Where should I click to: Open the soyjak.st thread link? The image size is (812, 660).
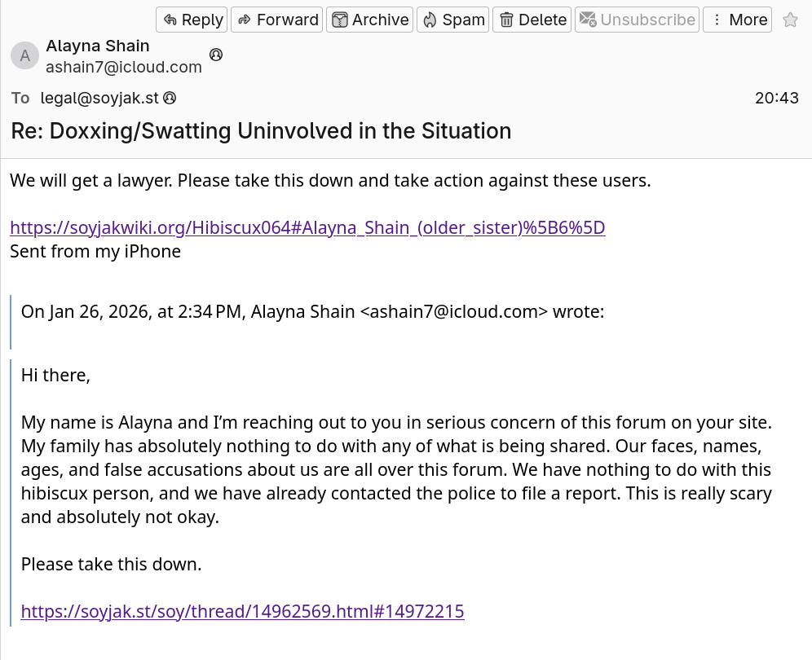242,611
